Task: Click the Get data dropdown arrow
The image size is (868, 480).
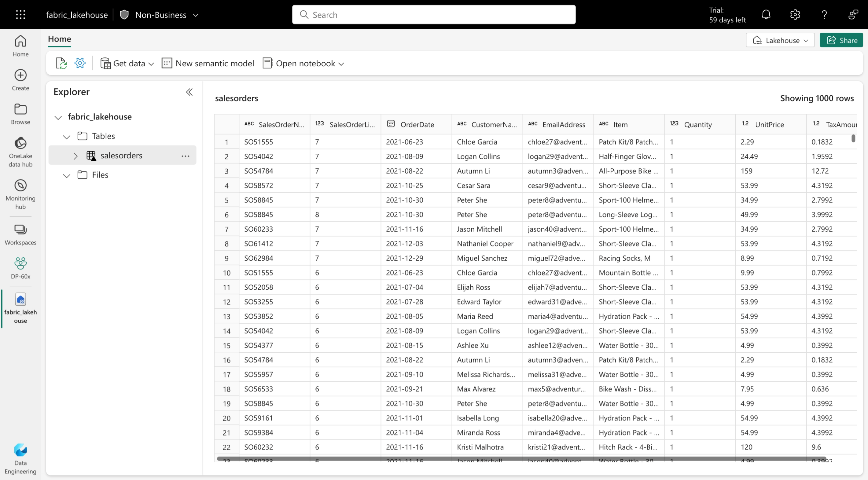Action: (x=150, y=63)
